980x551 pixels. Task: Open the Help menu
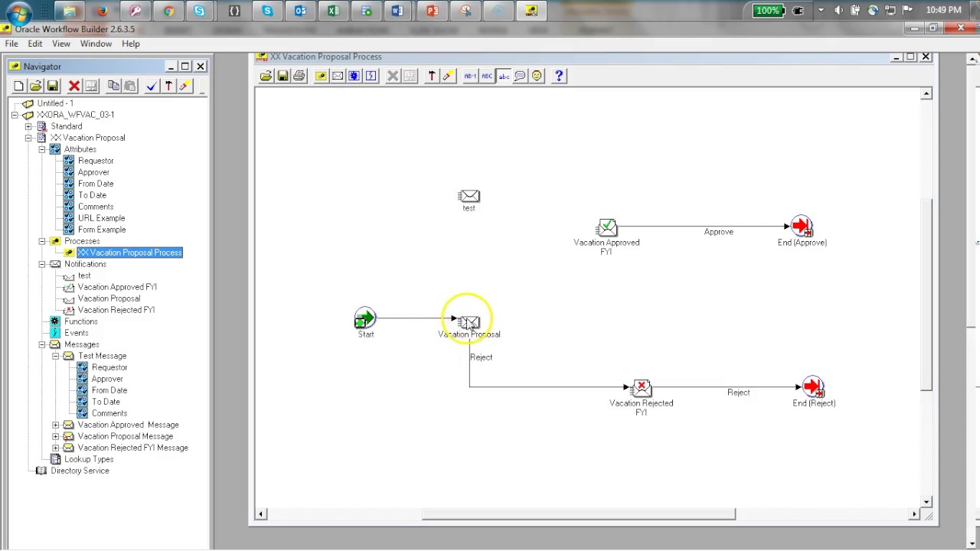click(131, 44)
